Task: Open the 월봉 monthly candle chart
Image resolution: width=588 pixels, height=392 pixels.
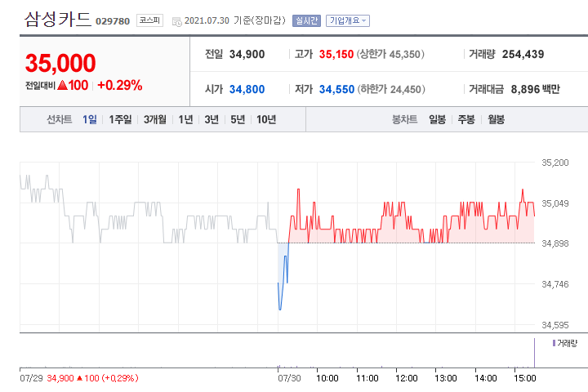Action: click(496, 119)
